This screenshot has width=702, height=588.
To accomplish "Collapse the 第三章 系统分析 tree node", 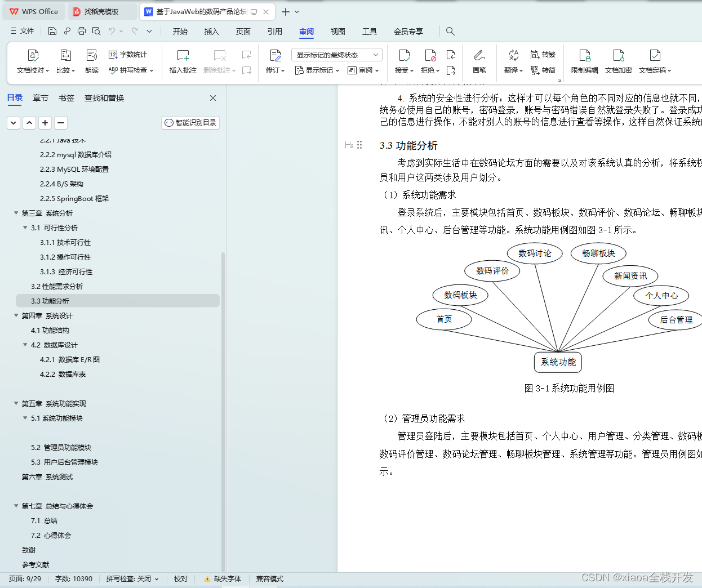I will pos(16,213).
